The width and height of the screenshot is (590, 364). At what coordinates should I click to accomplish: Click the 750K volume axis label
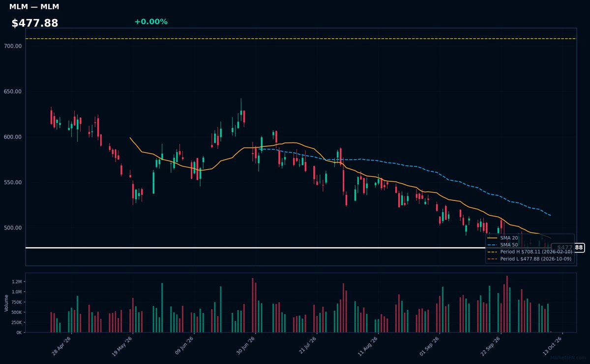coord(16,302)
